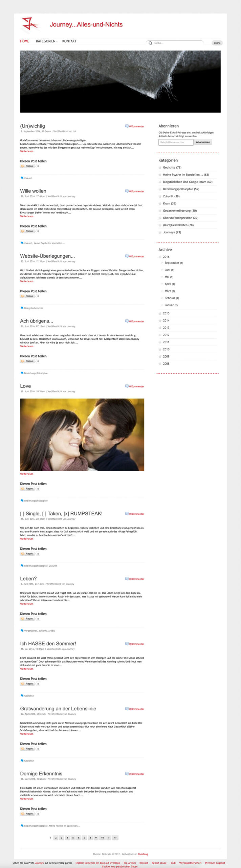
Task: Open the KATEGORIEN dropdown menu
Action: pyautogui.click(x=46, y=41)
